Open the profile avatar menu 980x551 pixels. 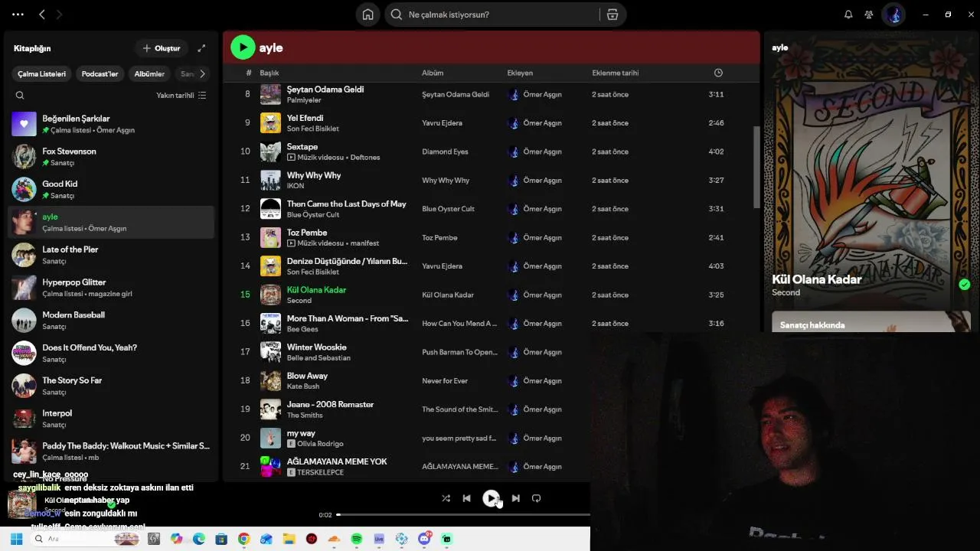tap(893, 15)
